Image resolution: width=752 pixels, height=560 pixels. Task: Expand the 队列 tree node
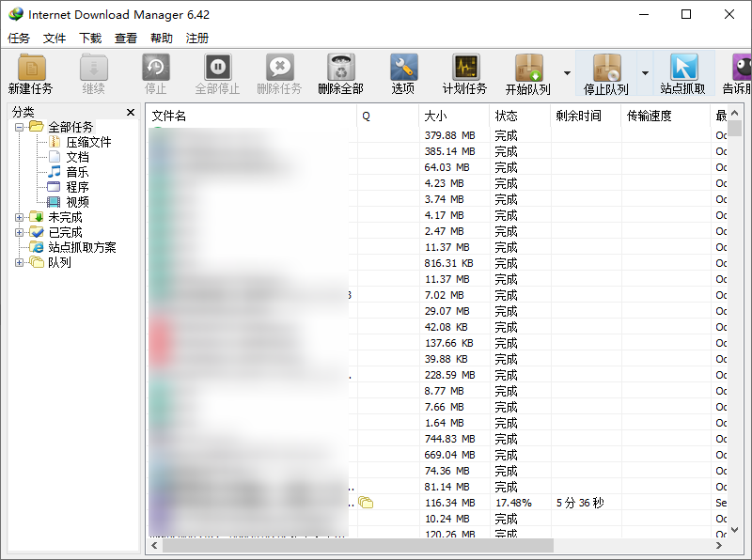click(x=19, y=262)
